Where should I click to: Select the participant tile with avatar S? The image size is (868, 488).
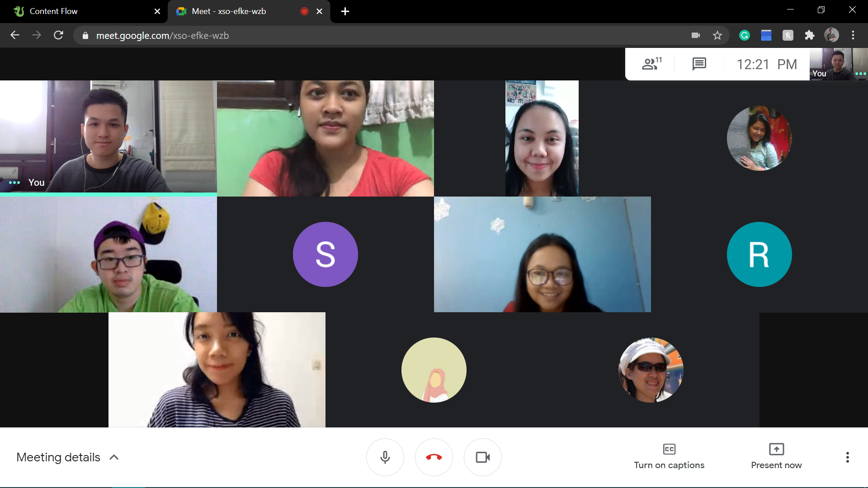click(x=325, y=254)
